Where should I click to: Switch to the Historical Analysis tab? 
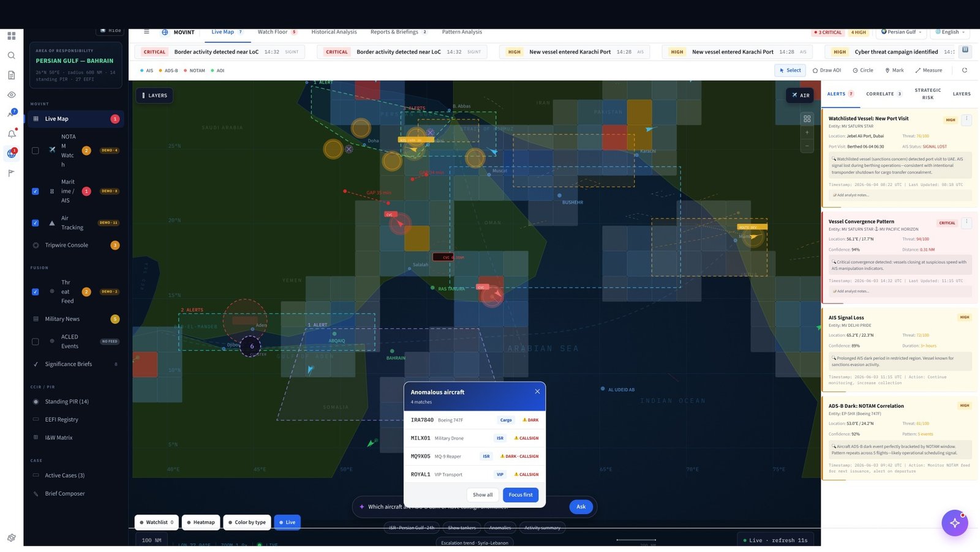point(334,32)
